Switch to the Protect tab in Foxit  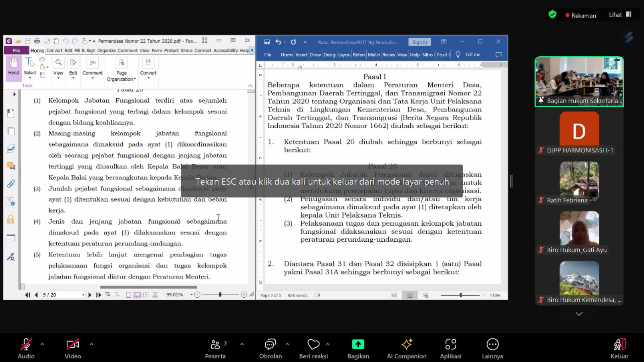[171, 51]
